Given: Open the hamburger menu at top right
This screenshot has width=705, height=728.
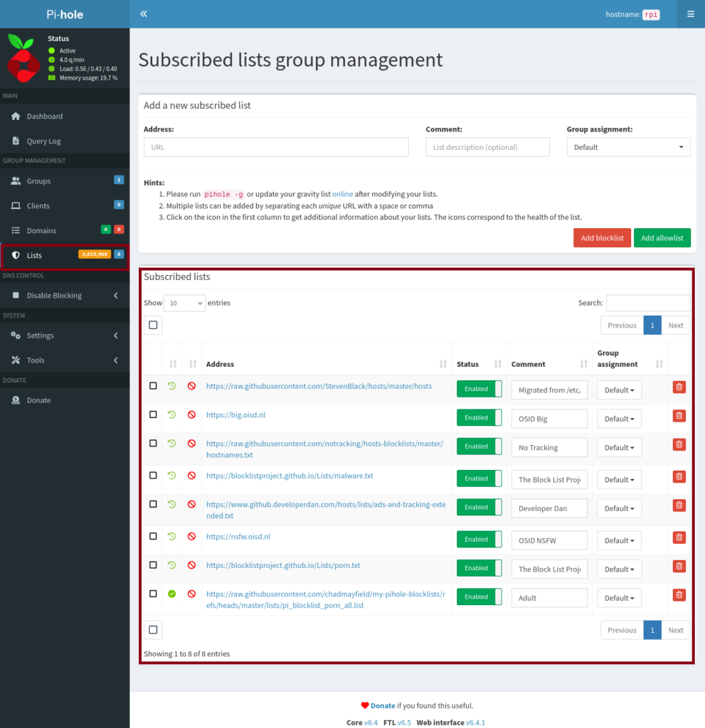Looking at the screenshot, I should [690, 14].
